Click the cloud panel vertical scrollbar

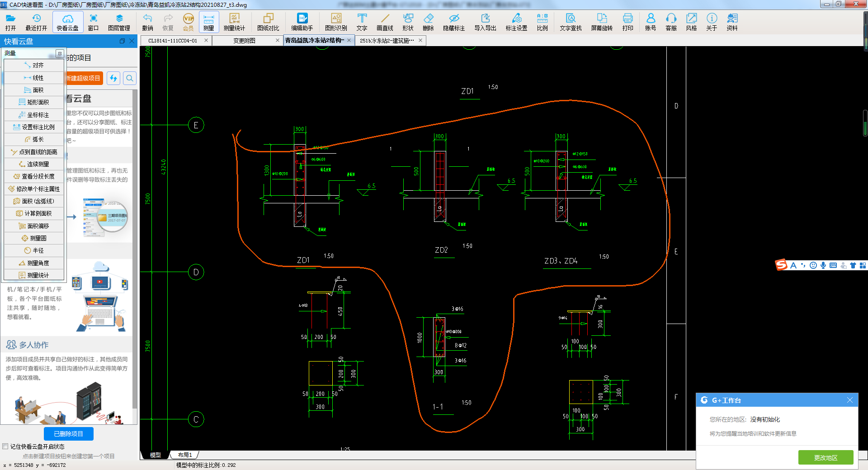point(135,249)
